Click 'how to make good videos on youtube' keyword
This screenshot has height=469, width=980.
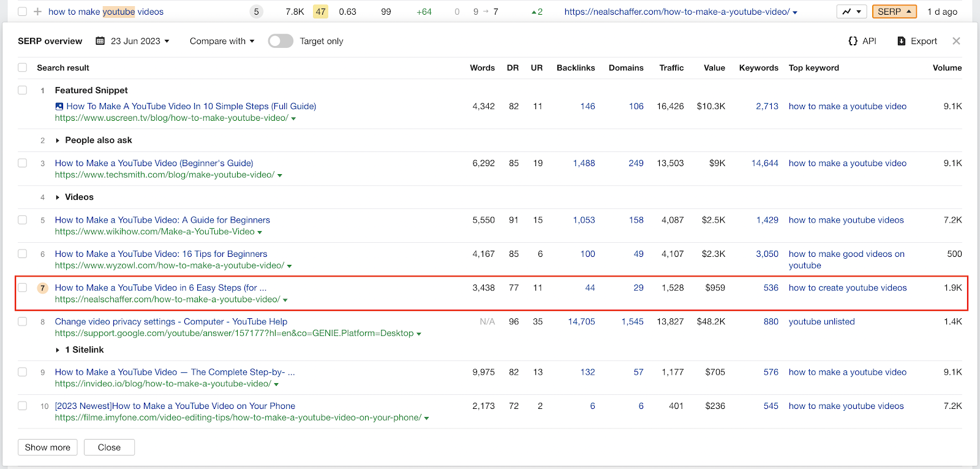pos(846,259)
